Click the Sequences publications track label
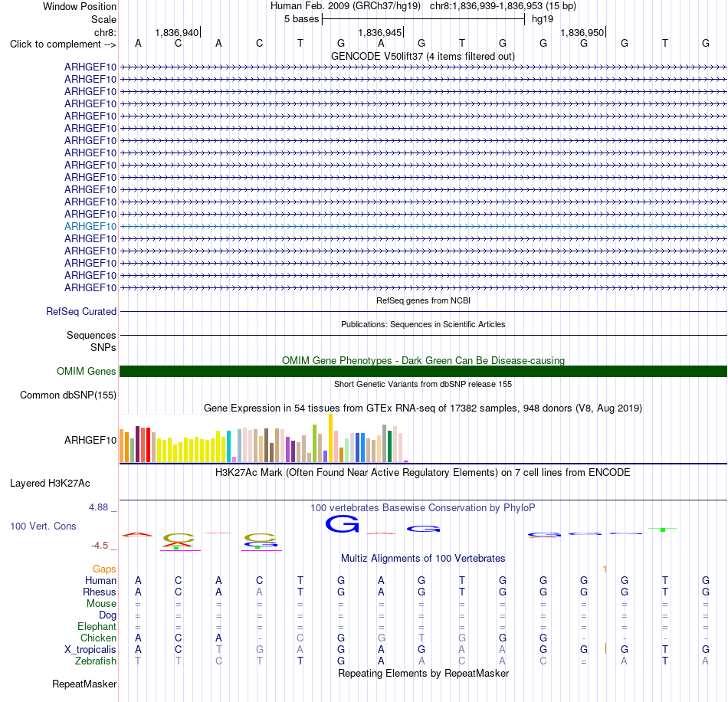This screenshot has width=728, height=702. point(91,335)
